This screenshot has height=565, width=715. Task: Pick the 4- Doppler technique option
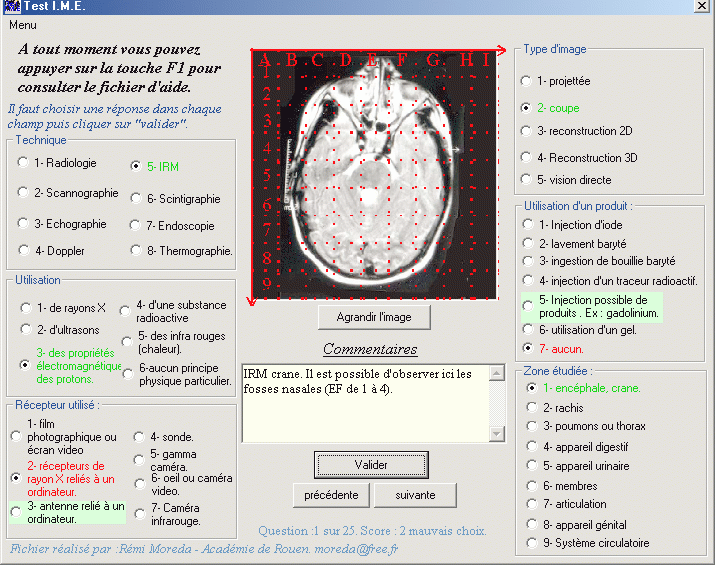(x=24, y=250)
